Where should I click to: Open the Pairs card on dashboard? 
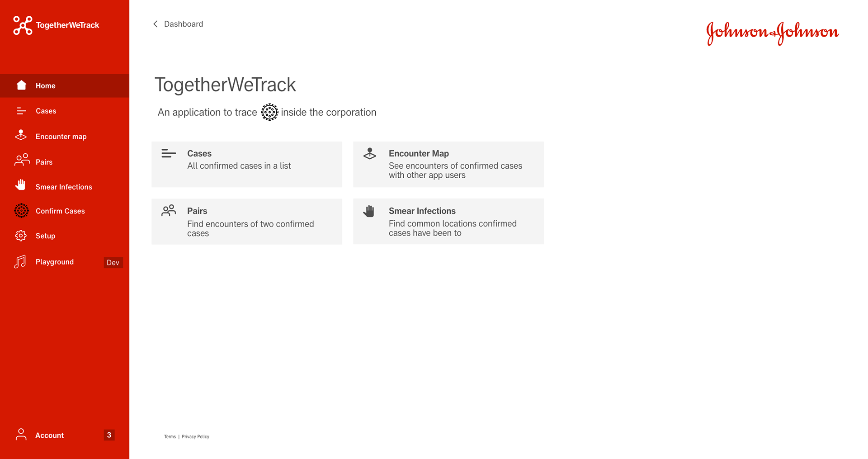(x=247, y=222)
